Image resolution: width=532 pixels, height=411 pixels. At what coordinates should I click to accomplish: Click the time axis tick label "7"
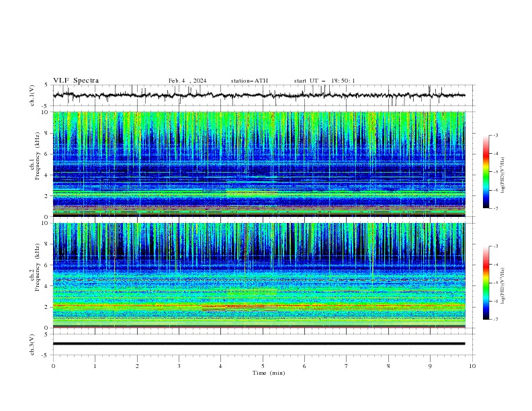coord(347,366)
